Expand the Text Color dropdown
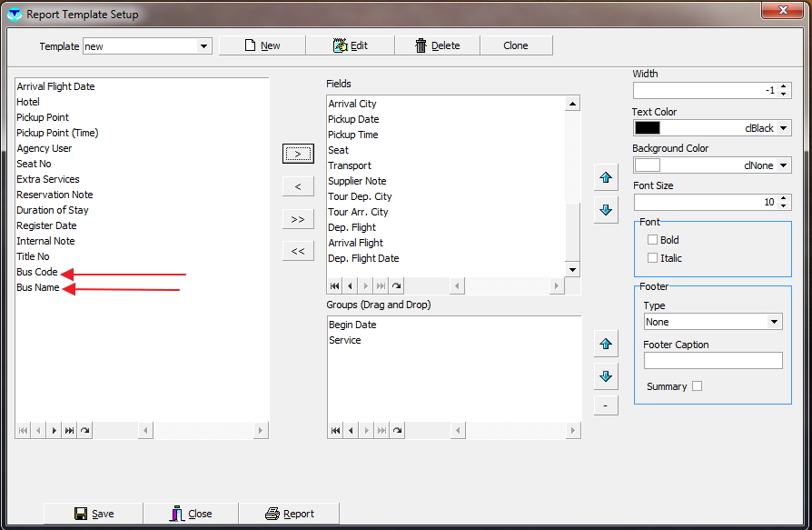 point(784,128)
